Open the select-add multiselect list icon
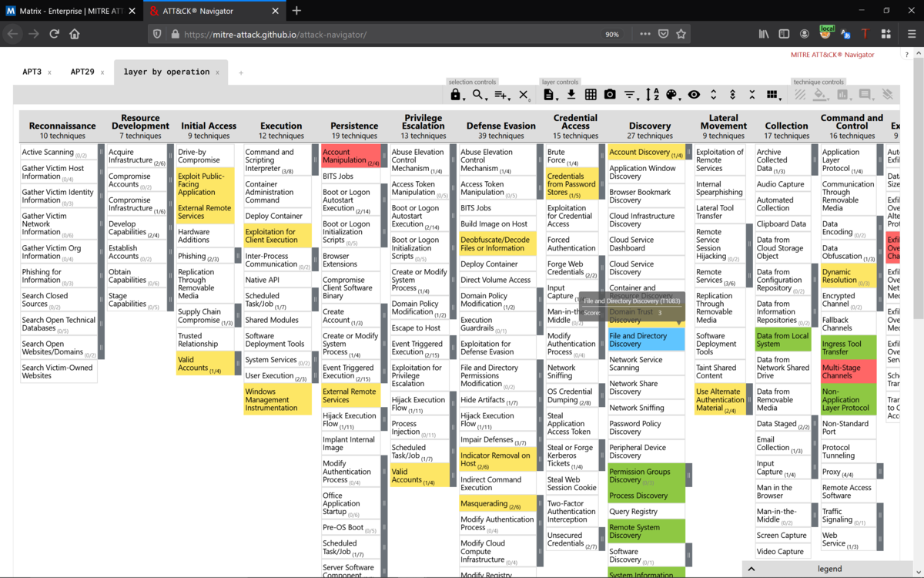924x578 pixels. 501,95
